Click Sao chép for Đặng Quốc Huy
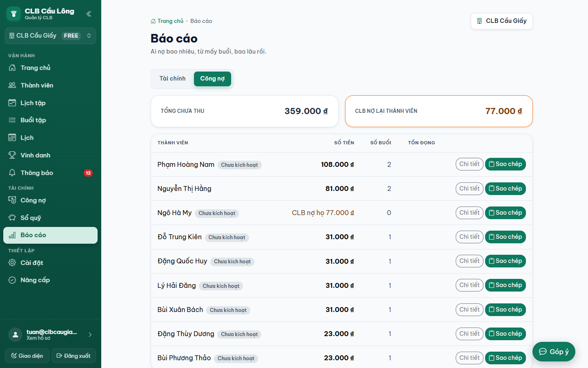Viewport: 588px width, 368px height. coord(506,261)
